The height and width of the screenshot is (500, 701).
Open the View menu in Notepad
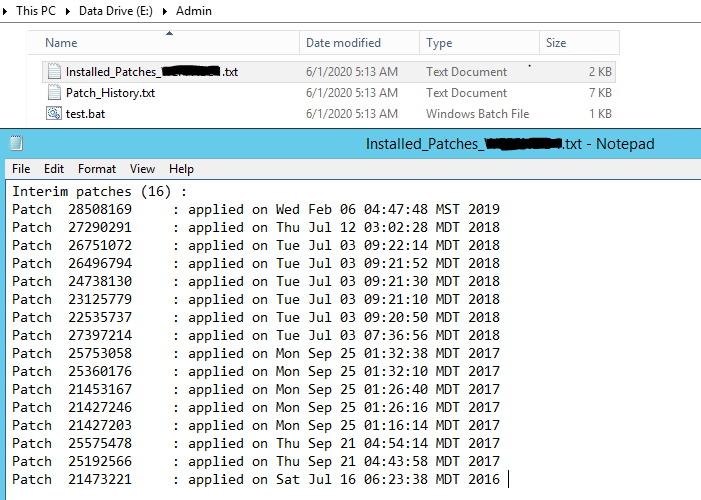(x=142, y=169)
